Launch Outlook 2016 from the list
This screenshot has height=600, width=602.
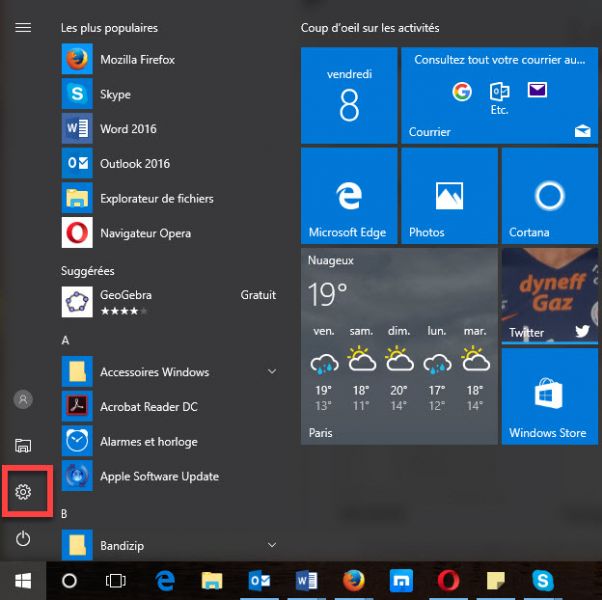coord(169,164)
